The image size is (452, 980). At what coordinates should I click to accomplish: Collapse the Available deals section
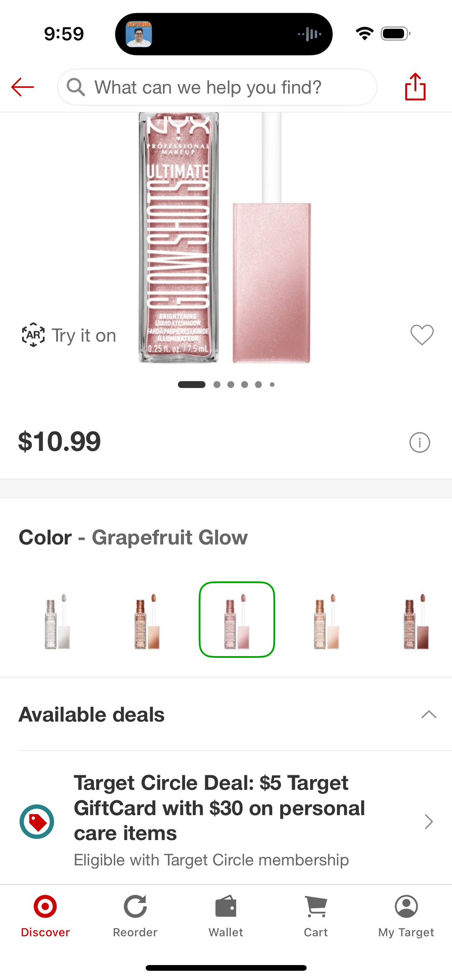tap(429, 714)
